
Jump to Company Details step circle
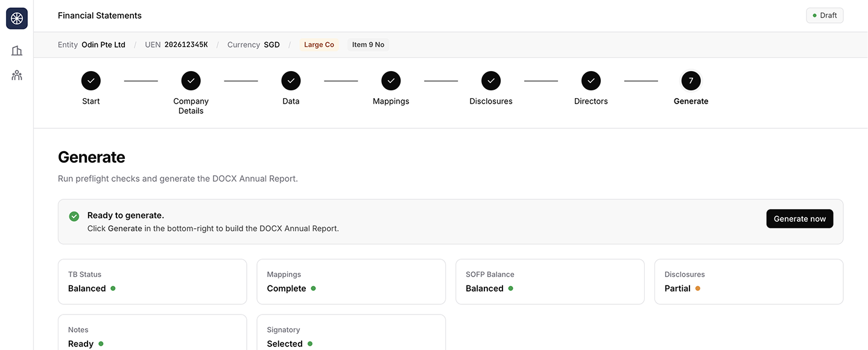click(x=191, y=81)
